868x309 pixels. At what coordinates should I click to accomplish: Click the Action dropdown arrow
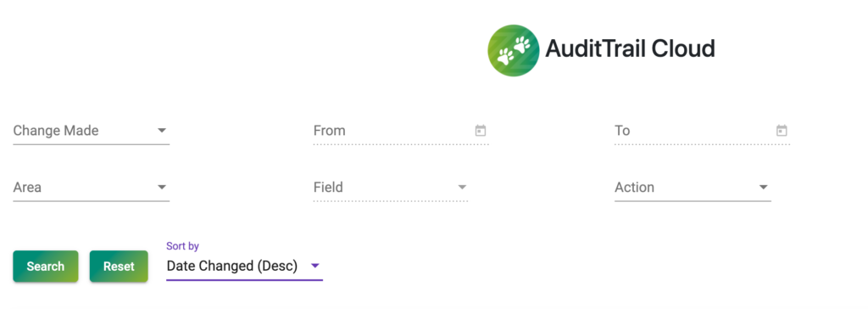764,188
